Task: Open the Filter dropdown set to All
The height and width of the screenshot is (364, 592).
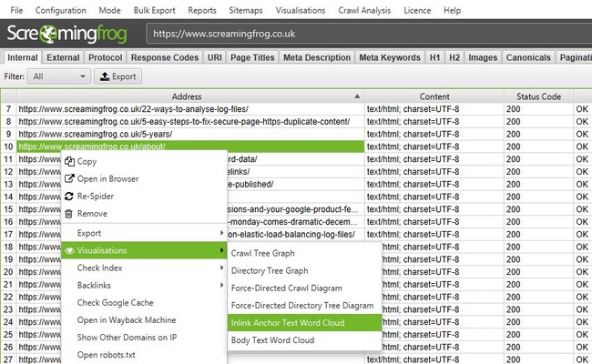Action: [60, 76]
